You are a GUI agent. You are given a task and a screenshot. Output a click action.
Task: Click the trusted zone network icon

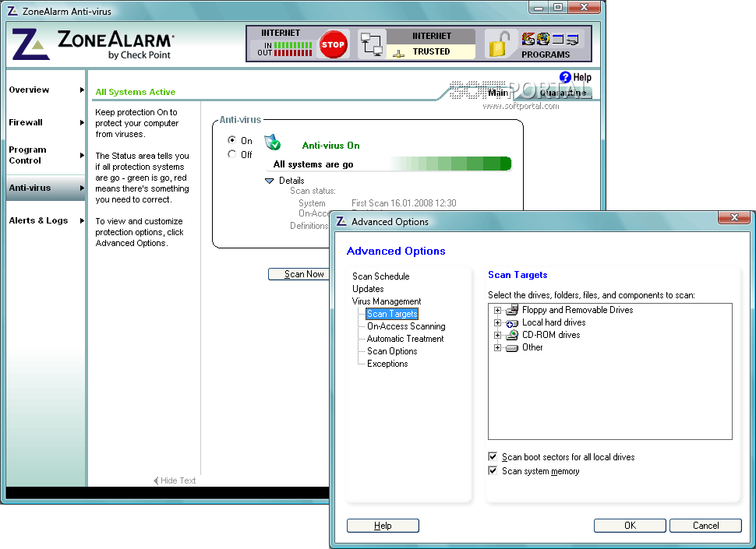coord(398,53)
